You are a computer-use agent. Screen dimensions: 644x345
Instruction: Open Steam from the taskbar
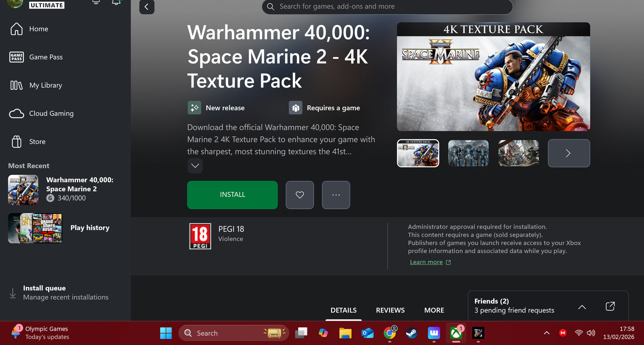click(412, 333)
